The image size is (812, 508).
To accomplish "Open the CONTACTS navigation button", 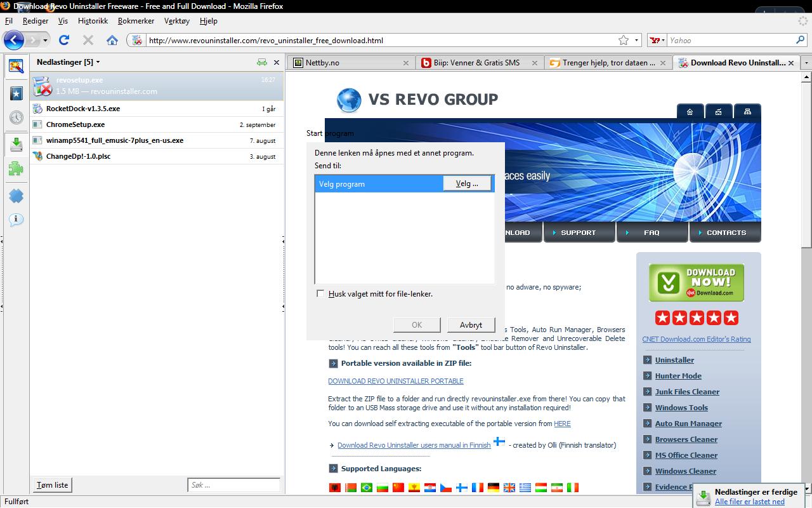I will [726, 232].
